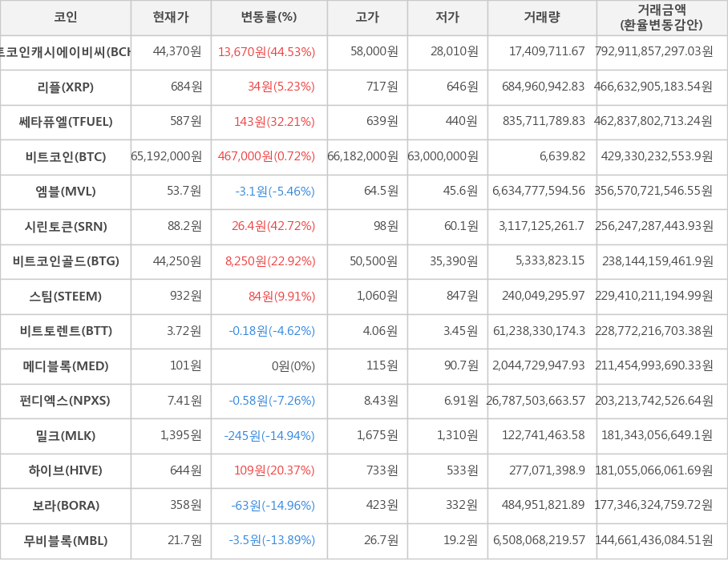This screenshot has width=728, height=561.
Task: Click the 현재가 column header
Action: 170,17
